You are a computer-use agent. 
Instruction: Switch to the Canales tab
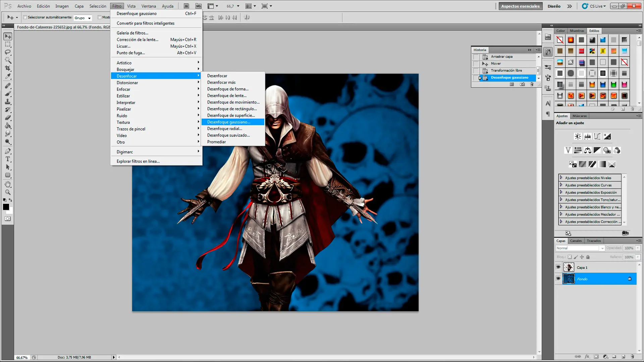[576, 241]
